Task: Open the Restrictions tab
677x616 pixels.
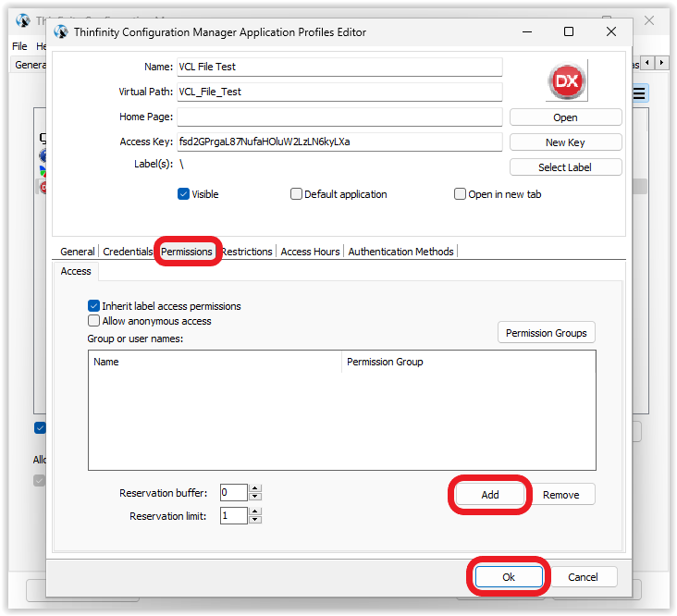Action: pyautogui.click(x=247, y=252)
